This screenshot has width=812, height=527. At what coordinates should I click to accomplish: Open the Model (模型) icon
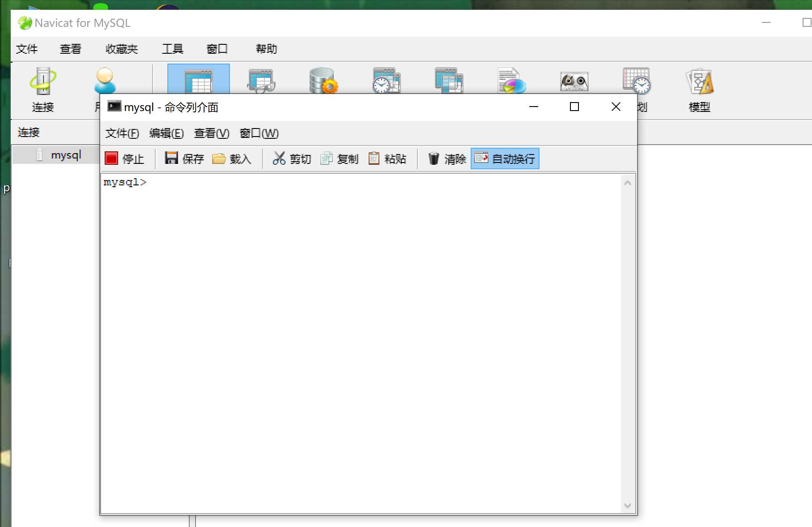pyautogui.click(x=700, y=90)
